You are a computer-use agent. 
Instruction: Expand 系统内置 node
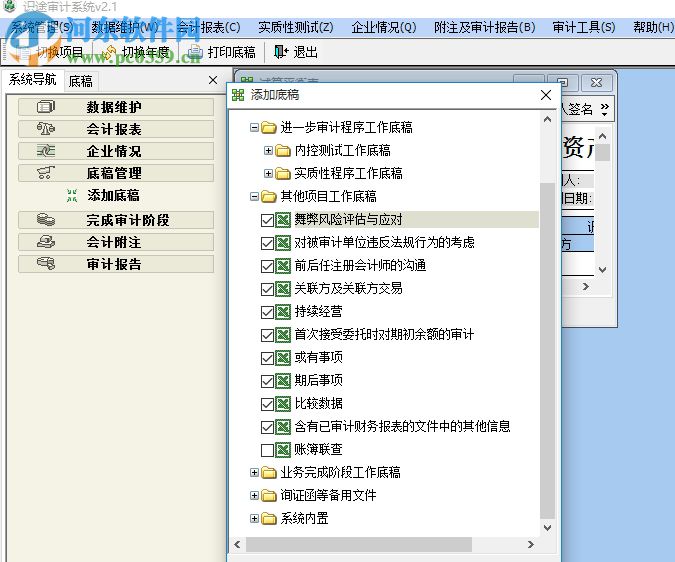pos(254,519)
